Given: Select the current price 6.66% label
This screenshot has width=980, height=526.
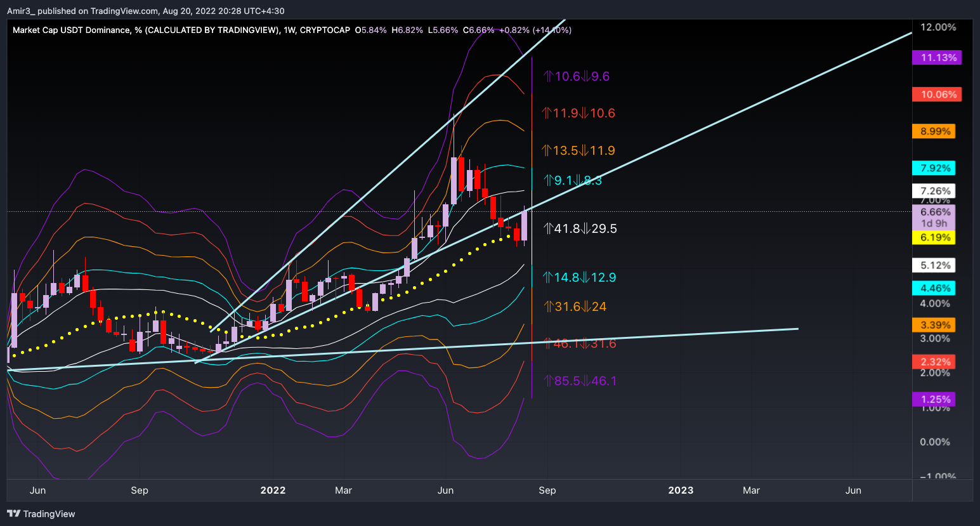Looking at the screenshot, I should click(934, 212).
